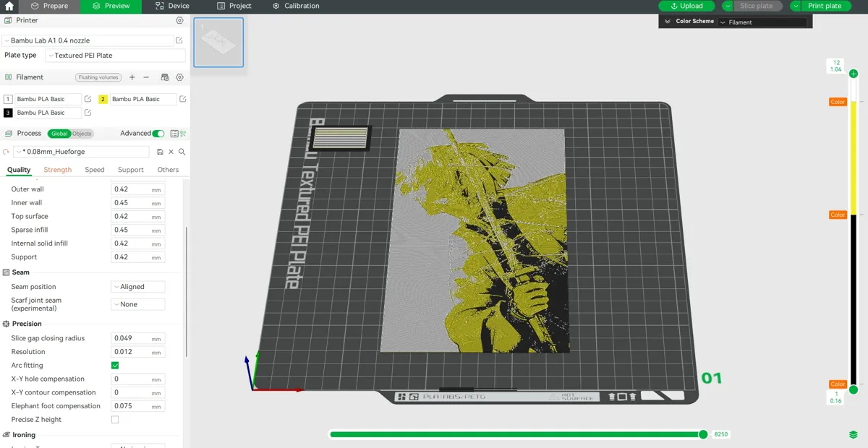Collapse the Color Scheme panel chevrons
The height and width of the screenshot is (448, 868).
(668, 22)
